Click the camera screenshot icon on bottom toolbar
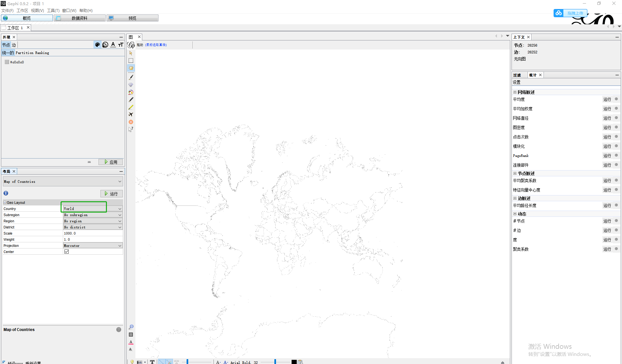The image size is (622, 364). click(x=140, y=362)
